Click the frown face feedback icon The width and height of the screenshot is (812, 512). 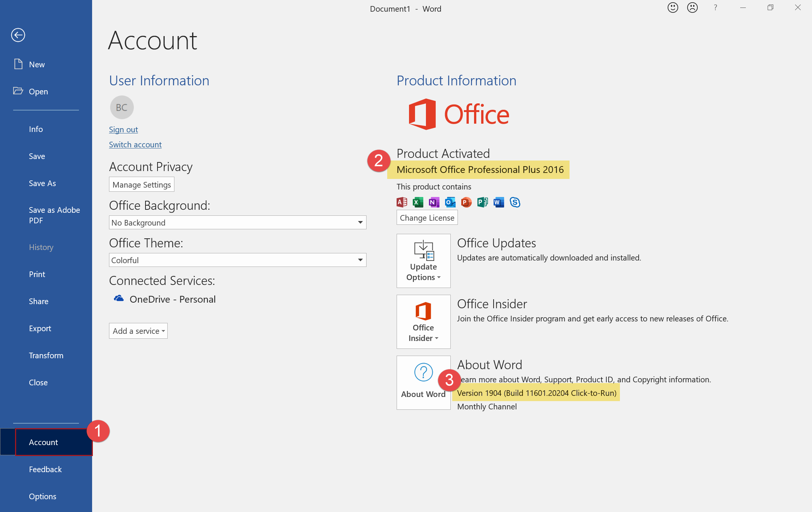(692, 8)
